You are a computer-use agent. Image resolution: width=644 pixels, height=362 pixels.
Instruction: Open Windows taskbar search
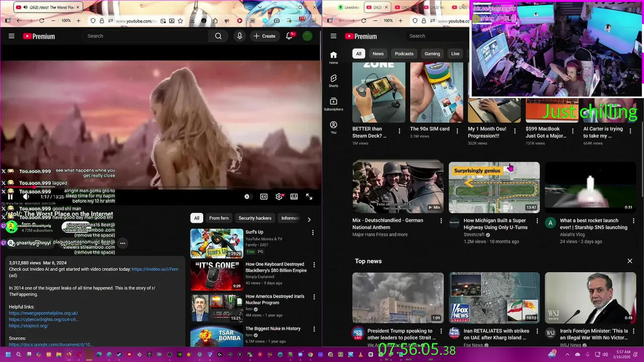click(x=19, y=354)
